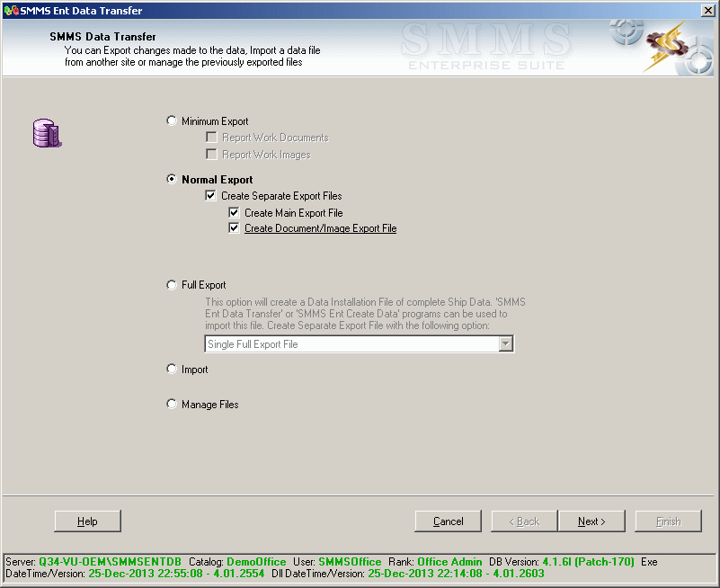
Task: Uncheck Create Main Export File
Action: pyautogui.click(x=234, y=213)
